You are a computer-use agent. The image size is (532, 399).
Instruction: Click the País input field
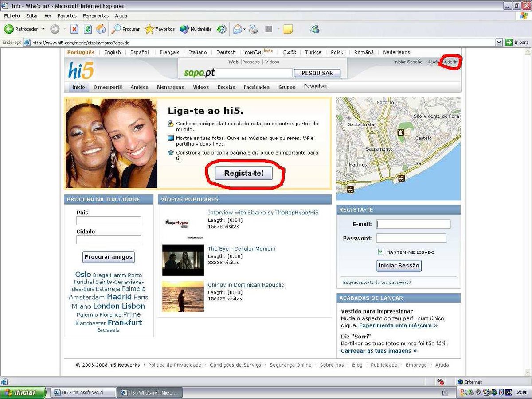click(109, 221)
